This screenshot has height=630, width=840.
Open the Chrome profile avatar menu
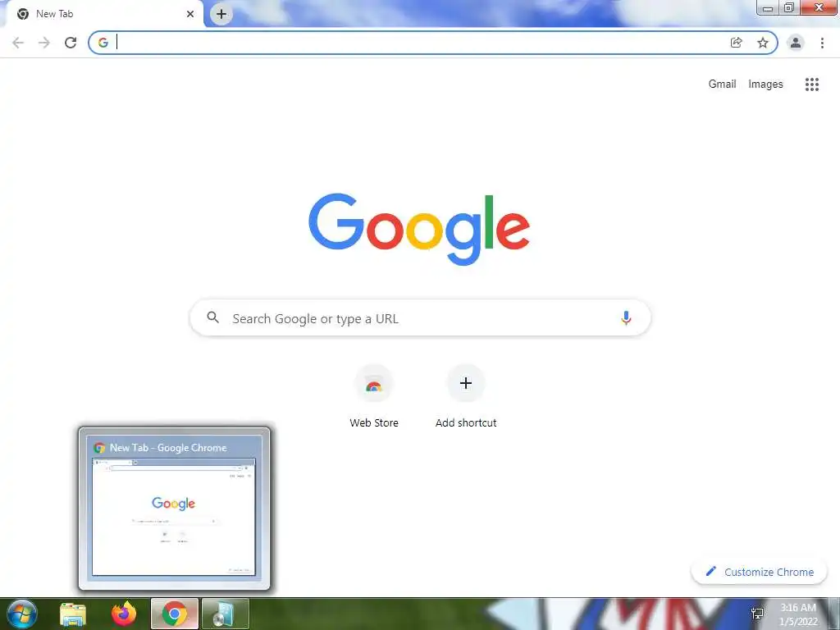pos(796,43)
